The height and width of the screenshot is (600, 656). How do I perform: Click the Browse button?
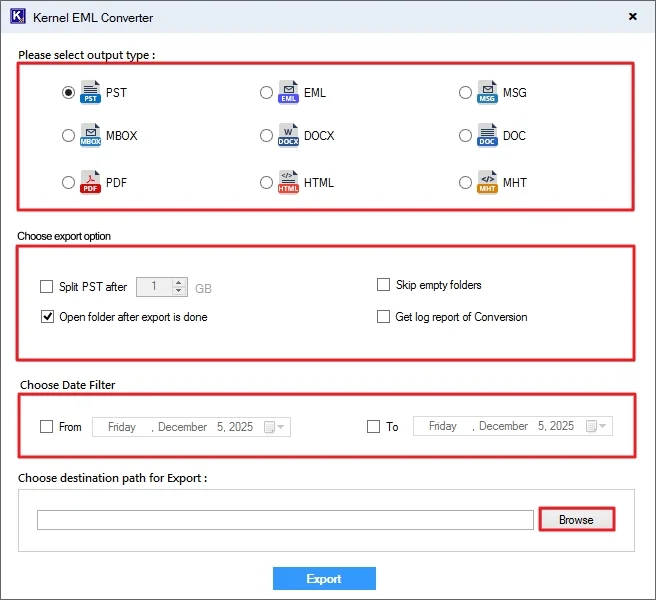577,520
